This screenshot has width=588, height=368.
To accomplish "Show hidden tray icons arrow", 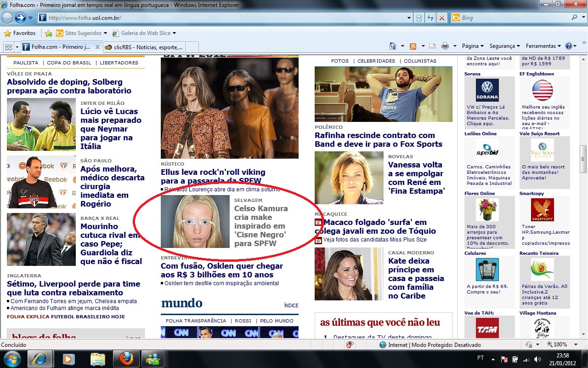I will (492, 359).
